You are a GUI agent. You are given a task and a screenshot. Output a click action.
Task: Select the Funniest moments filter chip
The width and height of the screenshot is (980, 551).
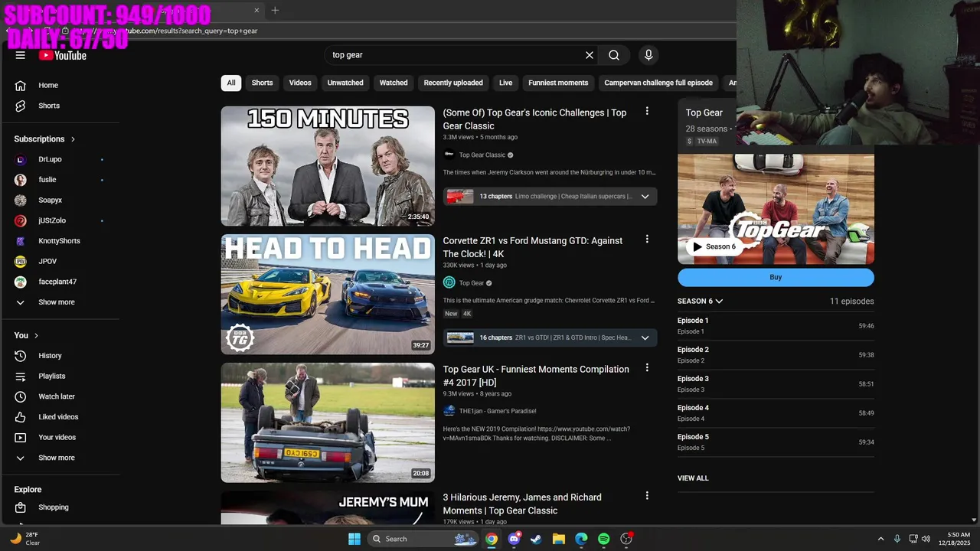pyautogui.click(x=558, y=83)
